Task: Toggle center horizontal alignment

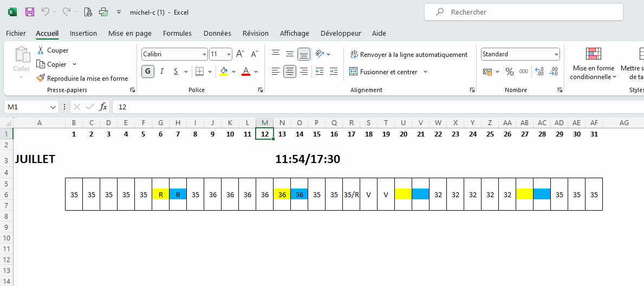Action: pos(290,71)
